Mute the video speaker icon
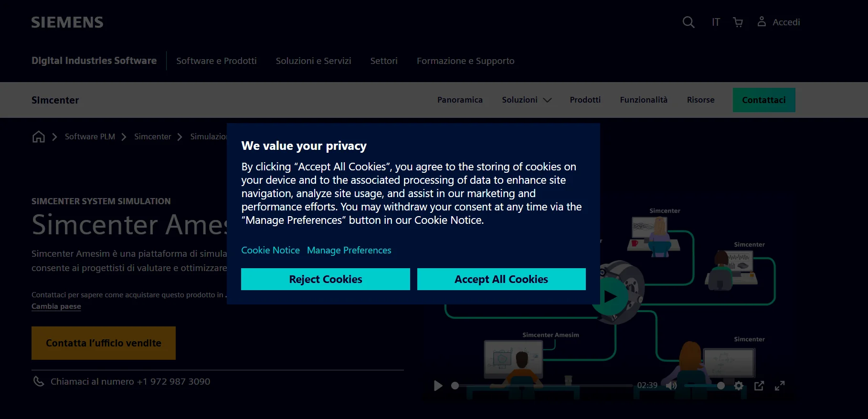Viewport: 868px width, 419px height. tap(671, 386)
